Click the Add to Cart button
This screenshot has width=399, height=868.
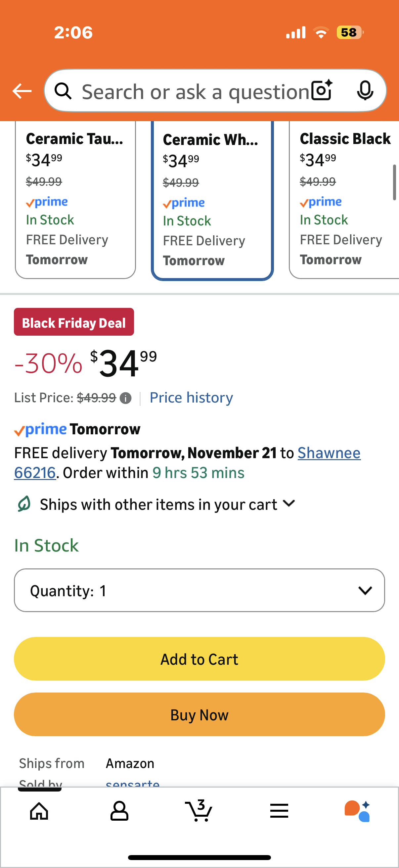[199, 659]
